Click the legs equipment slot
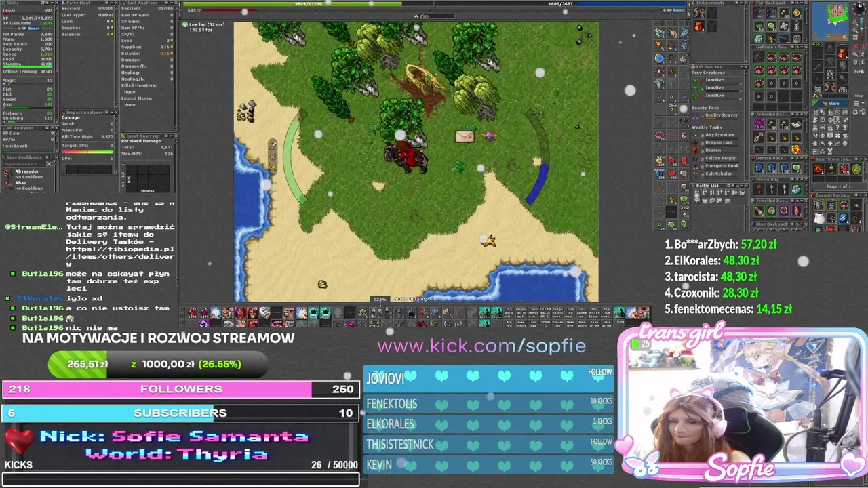This screenshot has width=868, height=488. tap(830, 74)
